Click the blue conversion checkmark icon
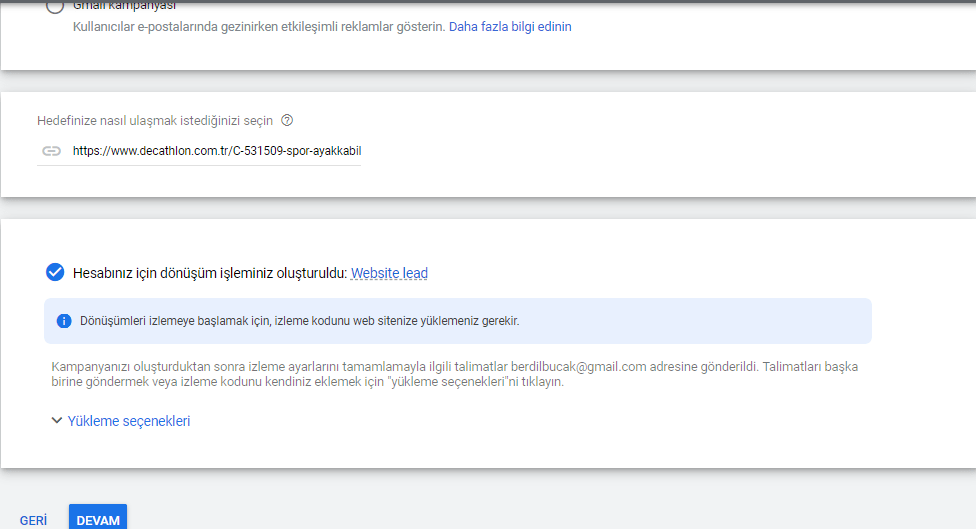The height and width of the screenshot is (529, 976). pyautogui.click(x=55, y=273)
